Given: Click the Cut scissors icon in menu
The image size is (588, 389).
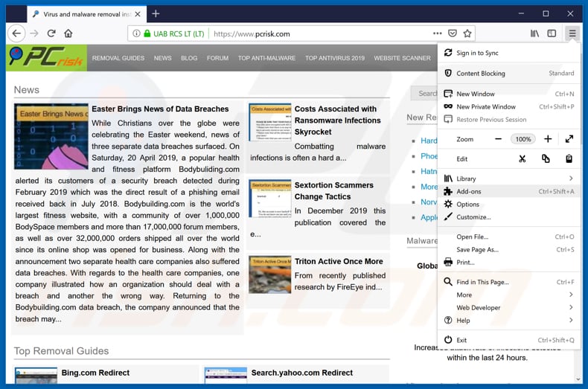Looking at the screenshot, I should tap(523, 158).
